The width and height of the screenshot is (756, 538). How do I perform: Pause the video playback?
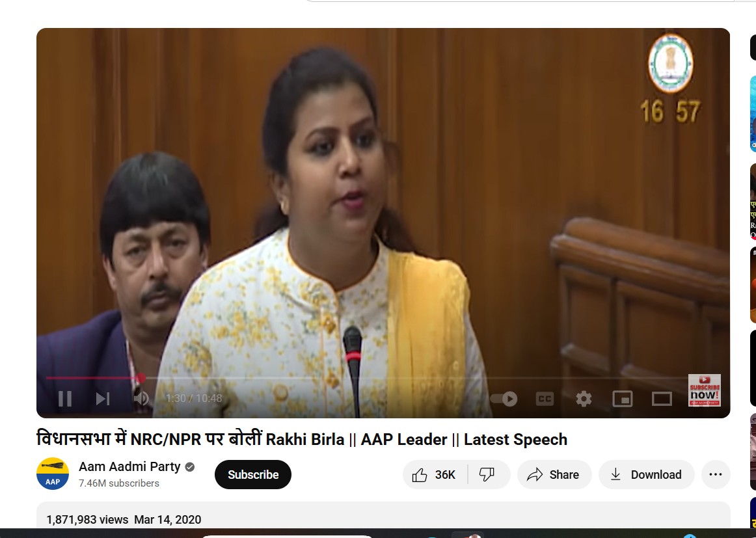[64, 398]
